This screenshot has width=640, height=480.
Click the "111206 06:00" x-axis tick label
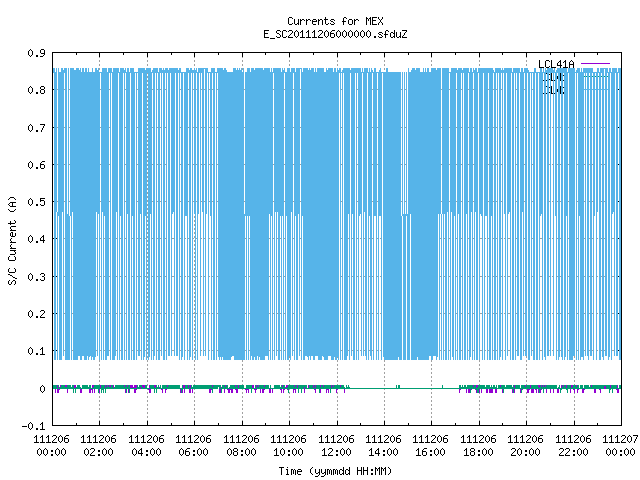point(193,446)
